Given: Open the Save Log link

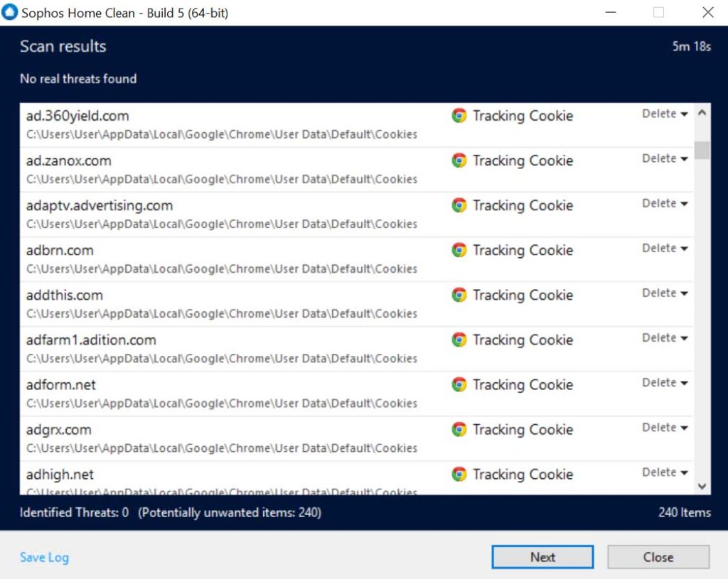Looking at the screenshot, I should tap(44, 557).
